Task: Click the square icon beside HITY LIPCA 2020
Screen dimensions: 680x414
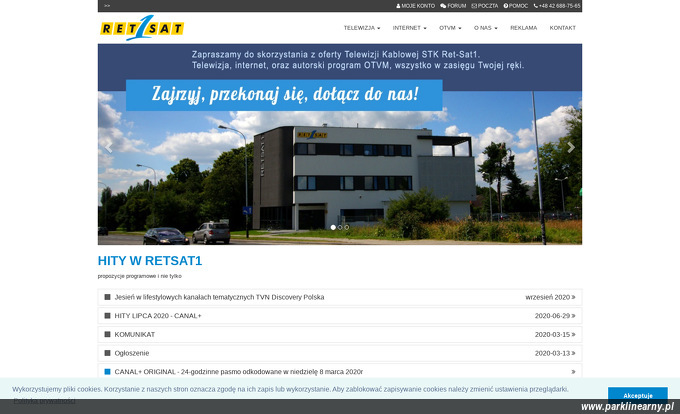Action: pos(108,316)
